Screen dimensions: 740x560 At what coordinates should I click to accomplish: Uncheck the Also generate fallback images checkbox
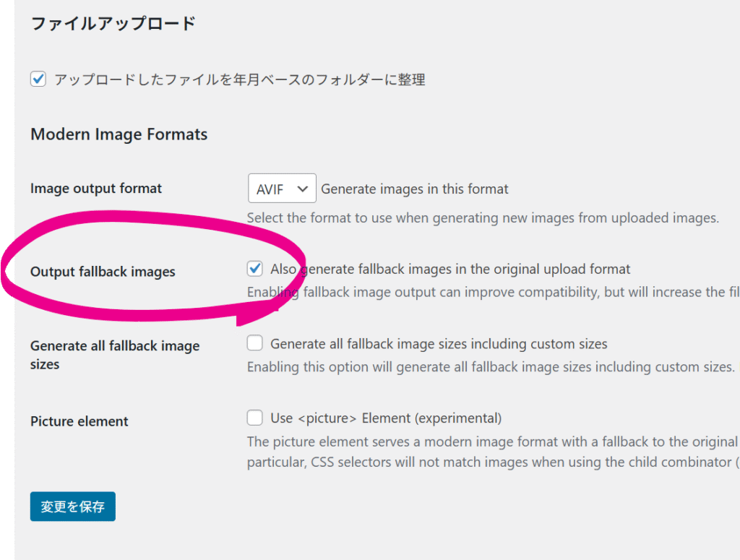(x=254, y=269)
